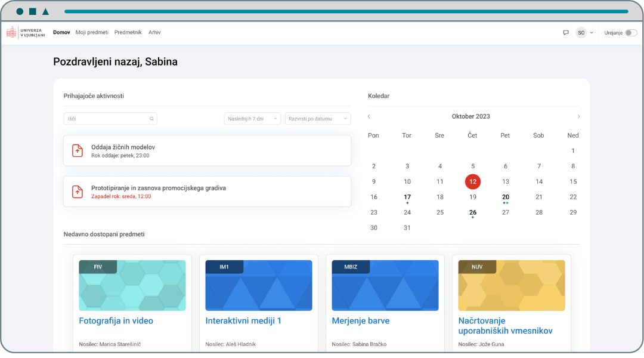
Task: Select October 20 in the calendar
Action: tap(506, 197)
